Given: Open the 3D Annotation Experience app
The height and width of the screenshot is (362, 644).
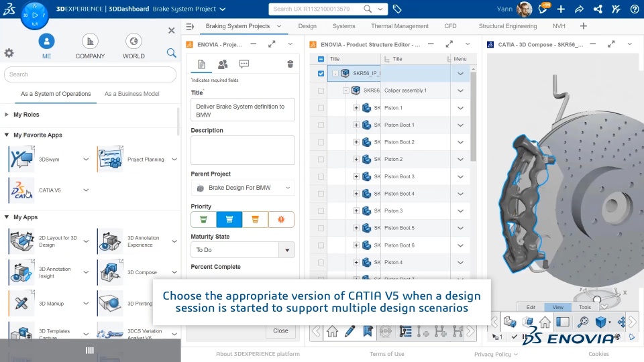Looking at the screenshot, I should tap(110, 241).
